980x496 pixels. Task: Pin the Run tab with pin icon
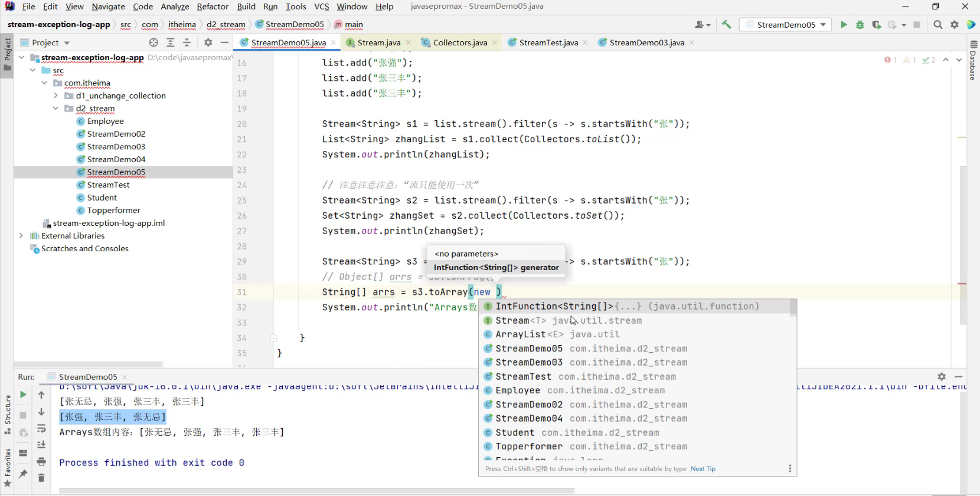coord(23,474)
